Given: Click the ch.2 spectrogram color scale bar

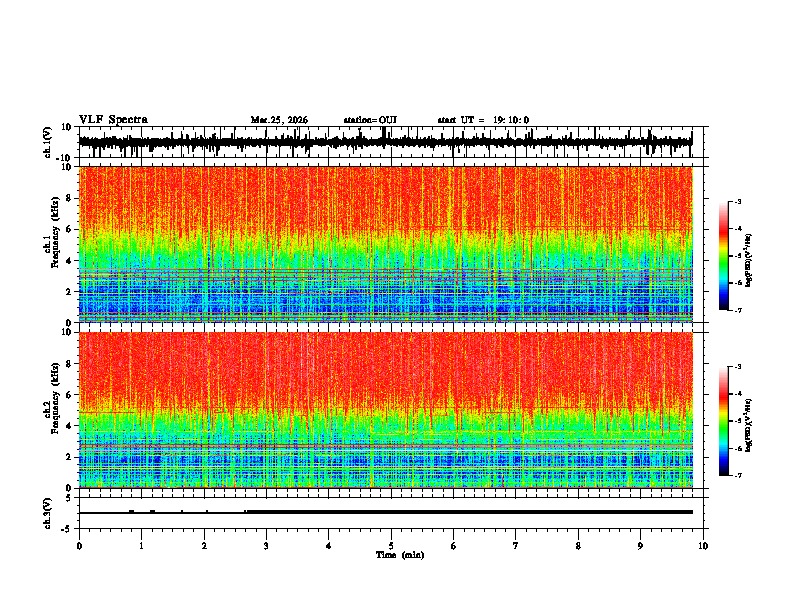Looking at the screenshot, I should coord(723,421).
